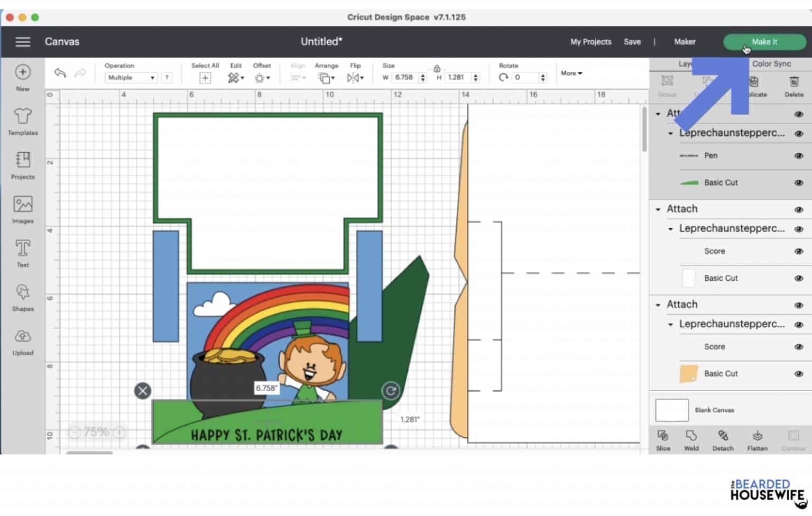812x516 pixels.
Task: Click the Undo arrow
Action: click(60, 73)
